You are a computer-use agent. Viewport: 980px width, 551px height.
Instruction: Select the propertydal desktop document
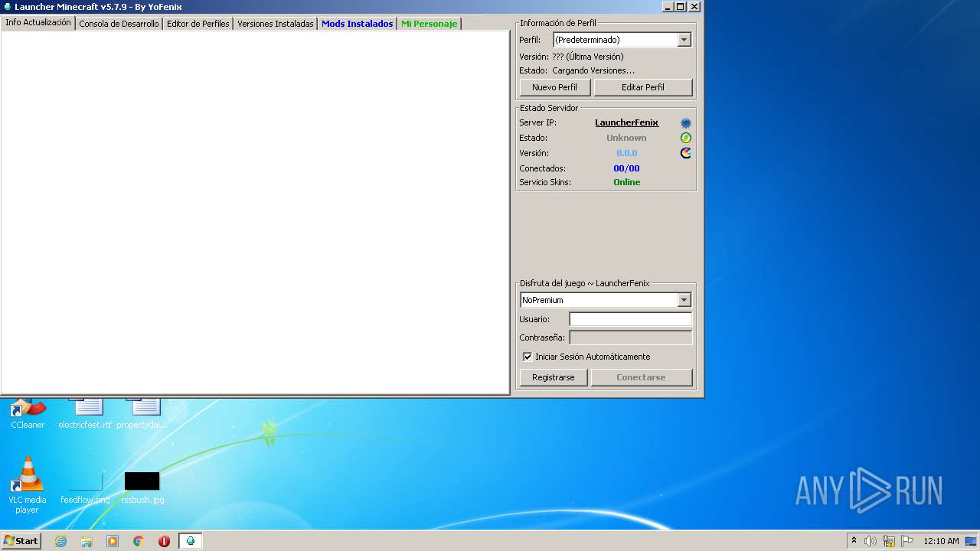(142, 414)
